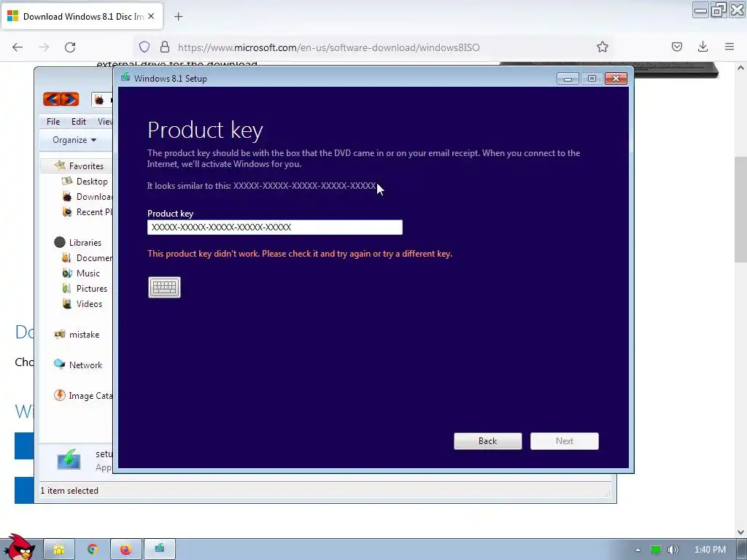747x560 pixels.
Task: Select the mistake item in Explorer sidebar
Action: pyautogui.click(x=77, y=334)
